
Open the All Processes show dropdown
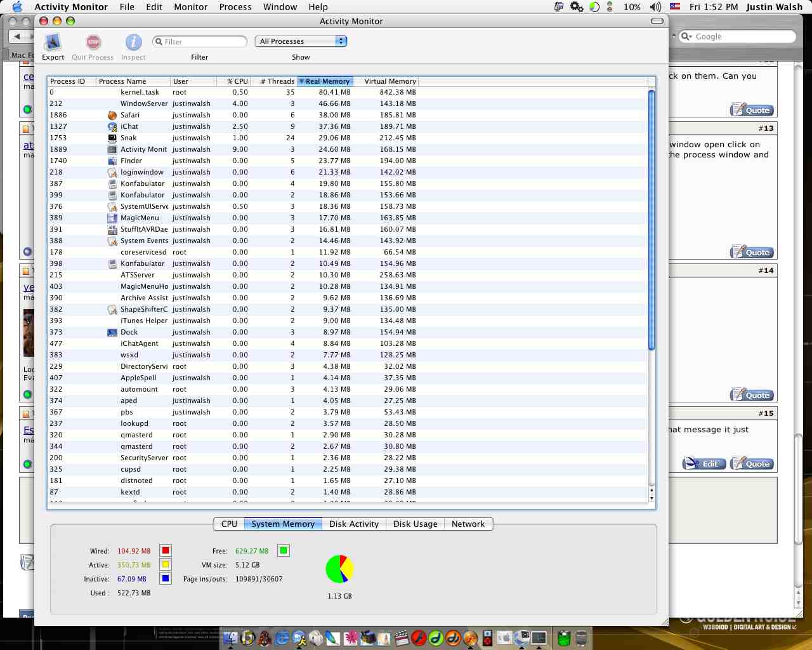pos(301,41)
